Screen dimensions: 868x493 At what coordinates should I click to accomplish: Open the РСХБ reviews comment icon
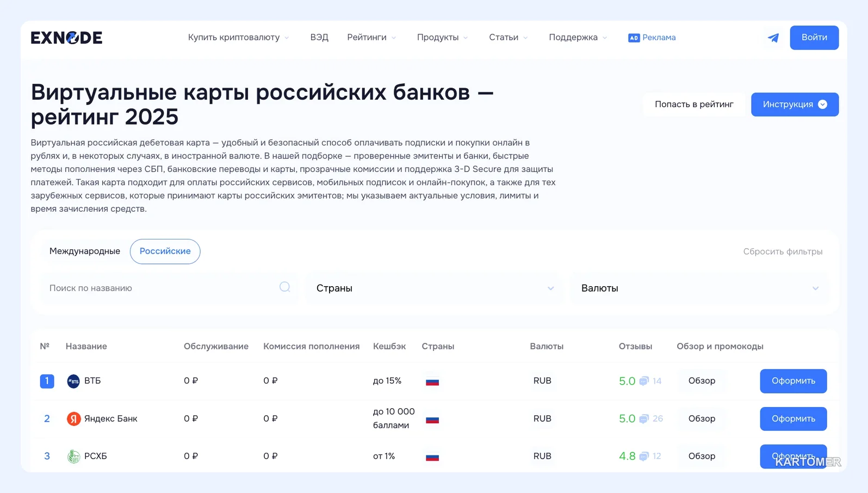pos(644,456)
